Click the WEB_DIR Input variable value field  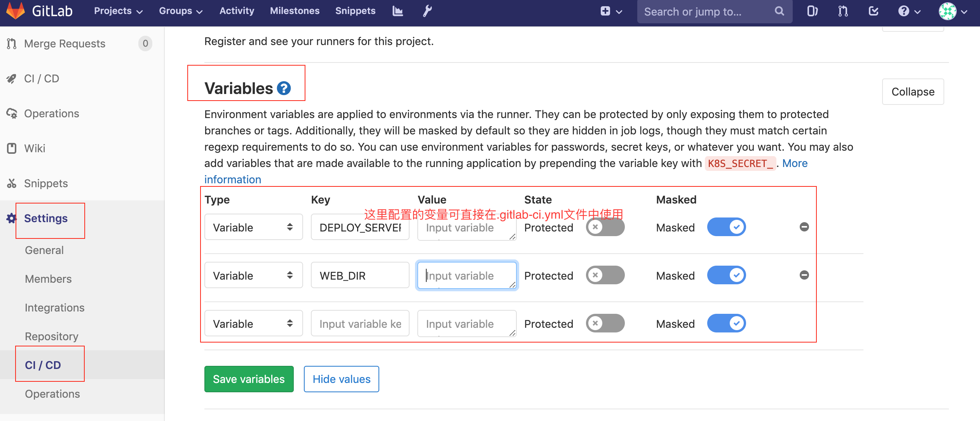click(466, 275)
